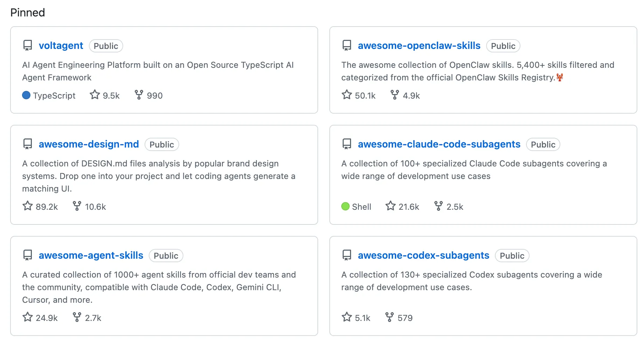View awesome-openclaw-skills stargazers via 50.1k star icon

(x=347, y=95)
